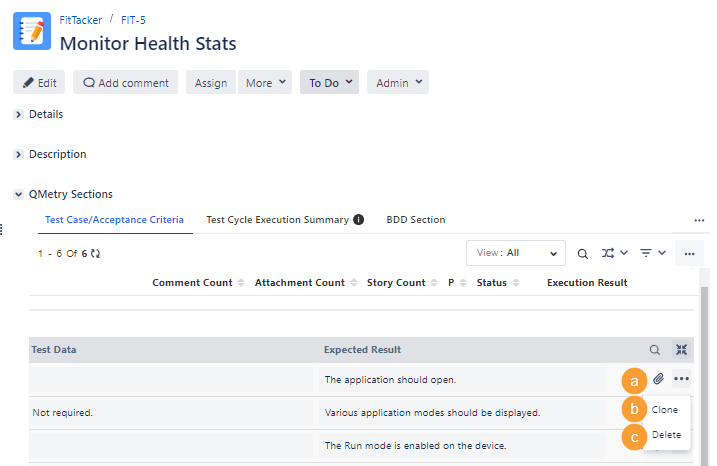Collapse the QMetry Sections panel
717x466 pixels.
(x=19, y=195)
